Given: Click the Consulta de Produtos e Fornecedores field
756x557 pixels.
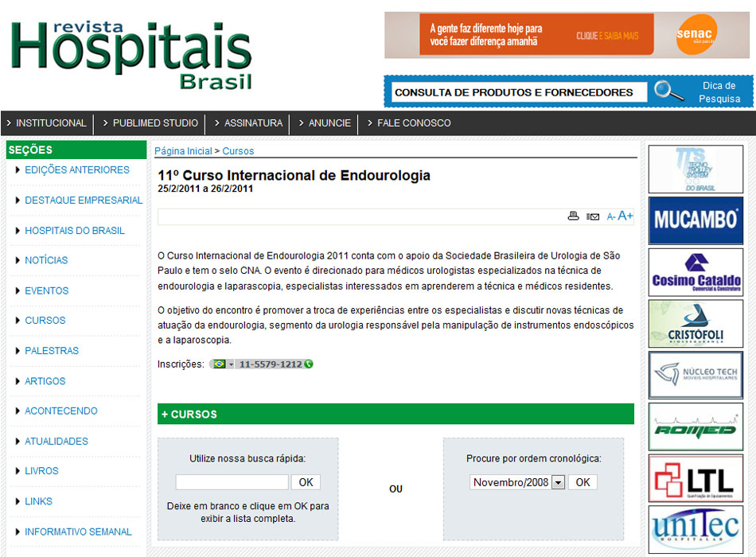Looking at the screenshot, I should pyautogui.click(x=520, y=92).
